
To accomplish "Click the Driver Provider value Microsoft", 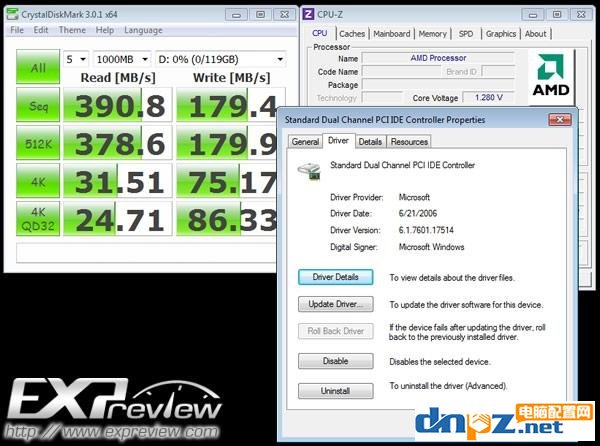I will (x=414, y=197).
